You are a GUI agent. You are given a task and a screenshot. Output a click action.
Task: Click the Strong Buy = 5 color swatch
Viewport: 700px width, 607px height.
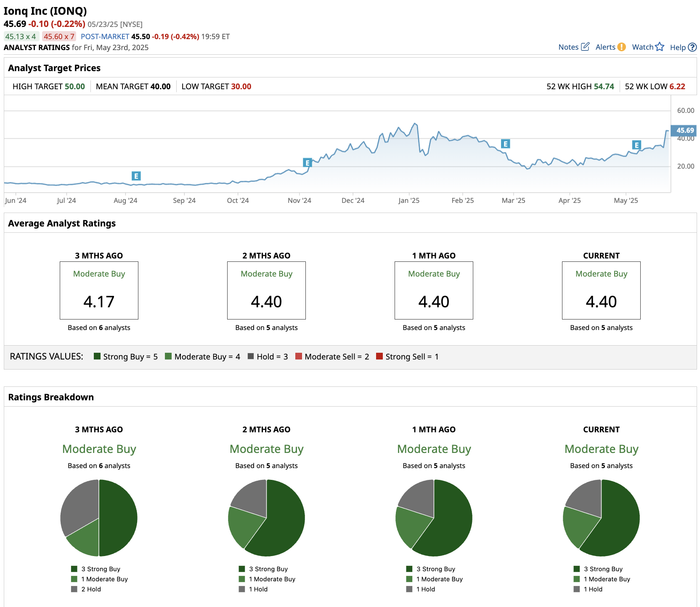[x=97, y=356]
